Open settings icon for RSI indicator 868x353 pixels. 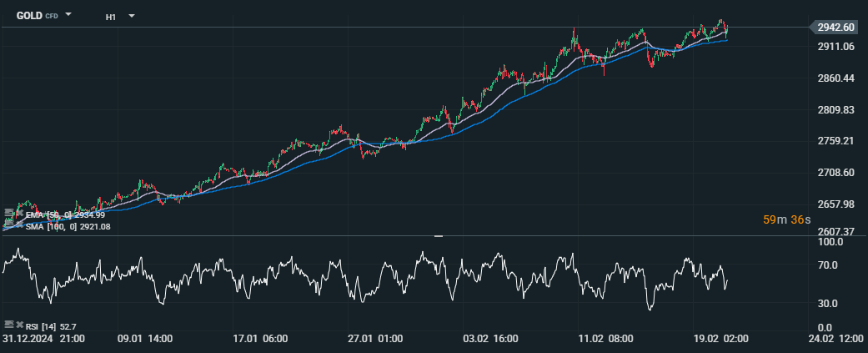tap(8, 324)
